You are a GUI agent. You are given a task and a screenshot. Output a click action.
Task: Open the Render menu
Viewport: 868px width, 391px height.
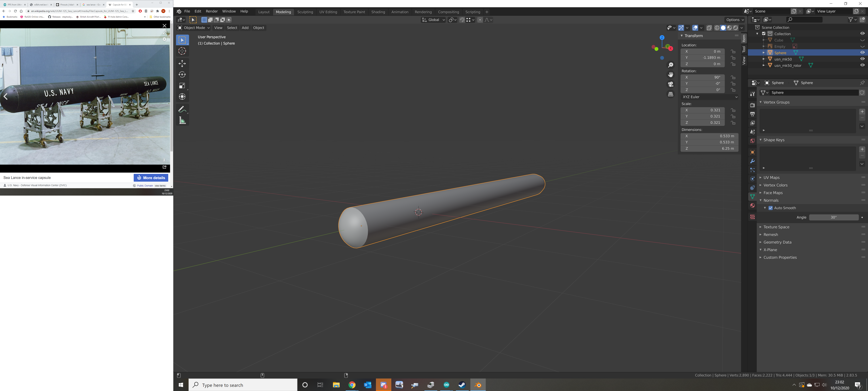click(212, 11)
